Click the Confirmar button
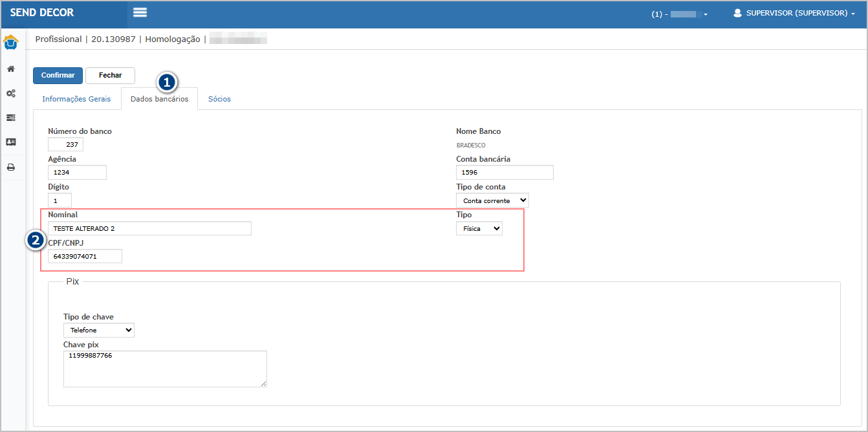Screen dimensions: 868x432 (58, 76)
